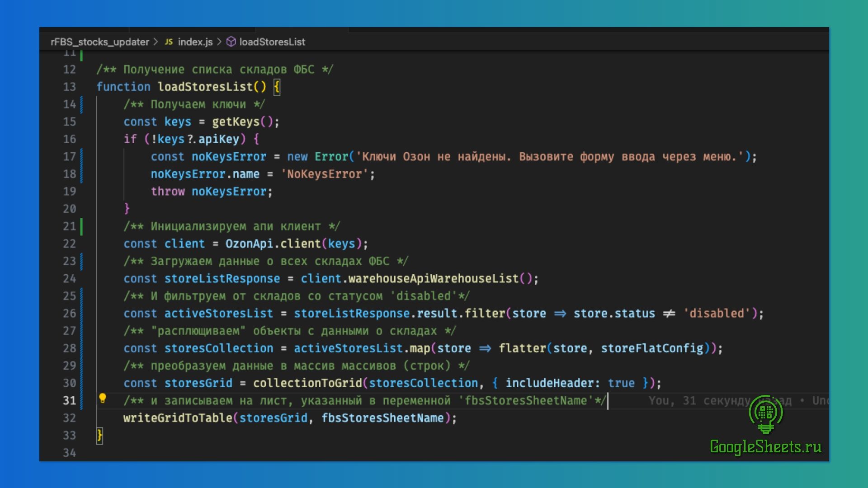Click getKeys call on line 15

pos(236,122)
